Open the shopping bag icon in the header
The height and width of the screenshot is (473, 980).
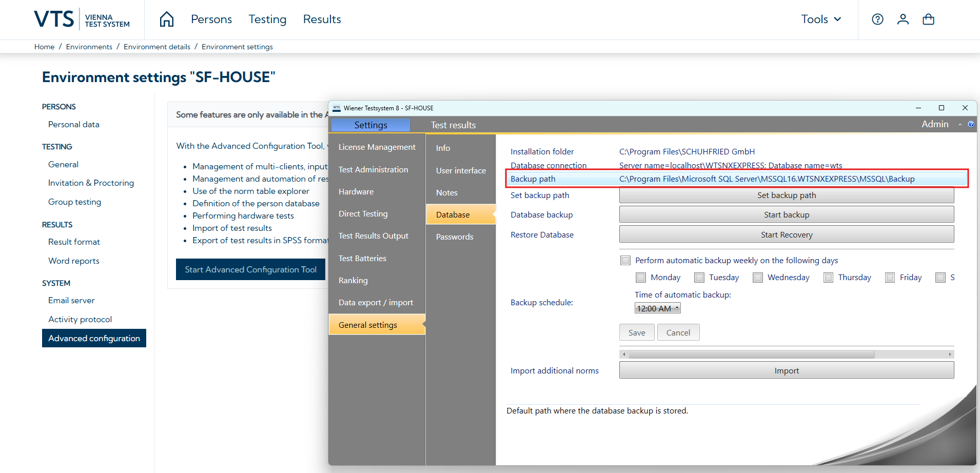pos(928,19)
